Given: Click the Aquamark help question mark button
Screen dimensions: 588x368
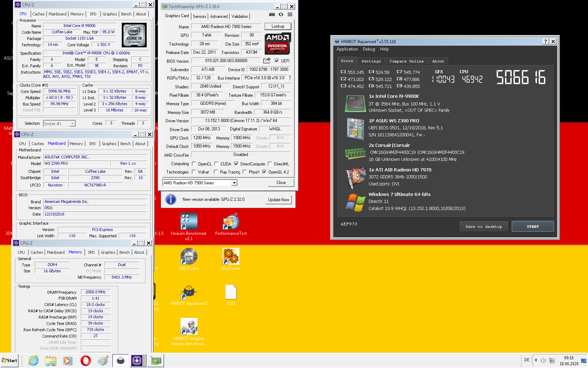Looking at the screenshot, I should 546,41.
